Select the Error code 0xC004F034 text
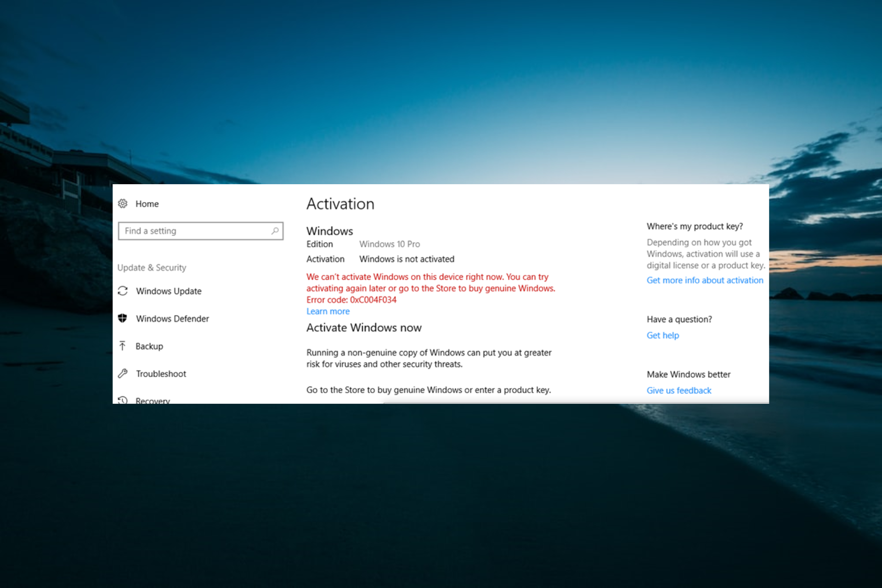882x588 pixels. click(351, 300)
